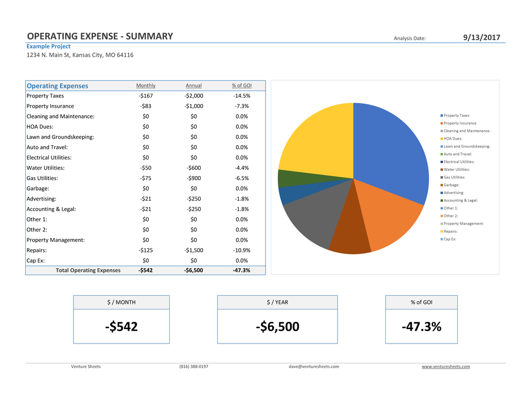Viewport: 532px width, 412px height.
Task: Select Property Taxes annual value -$2,000
Action: click(x=194, y=96)
